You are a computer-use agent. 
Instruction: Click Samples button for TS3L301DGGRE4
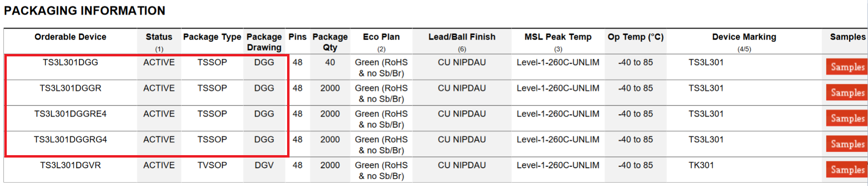click(847, 118)
